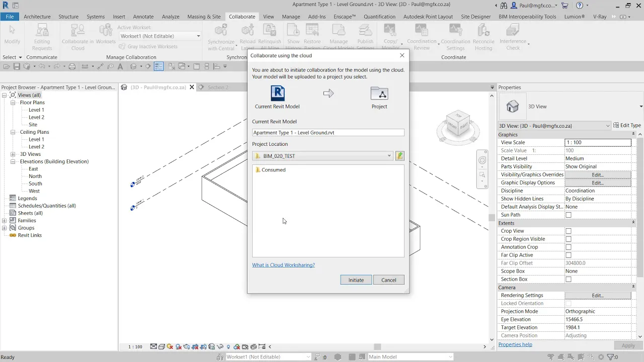Click the help question mark icon in title bar
The image size is (644, 362).
pos(579,6)
